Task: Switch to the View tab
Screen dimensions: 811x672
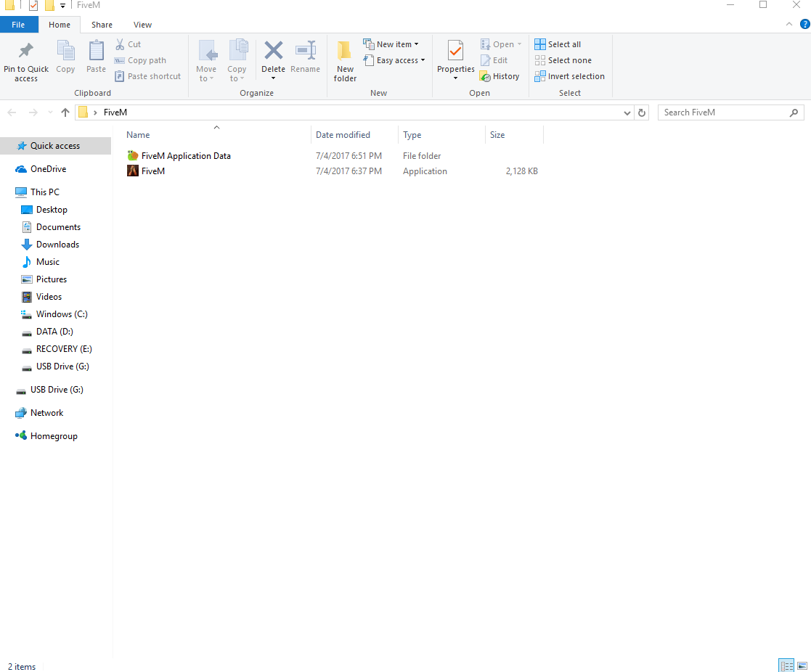Action: click(142, 25)
